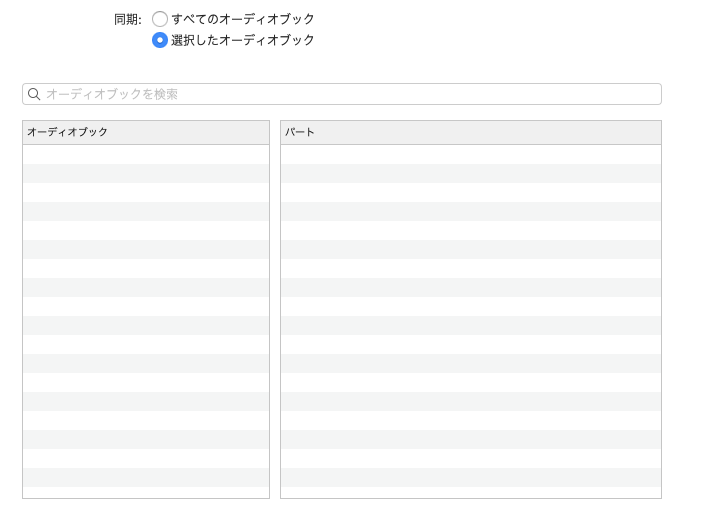Click the 選択したオーディオブック label text

[x=243, y=40]
